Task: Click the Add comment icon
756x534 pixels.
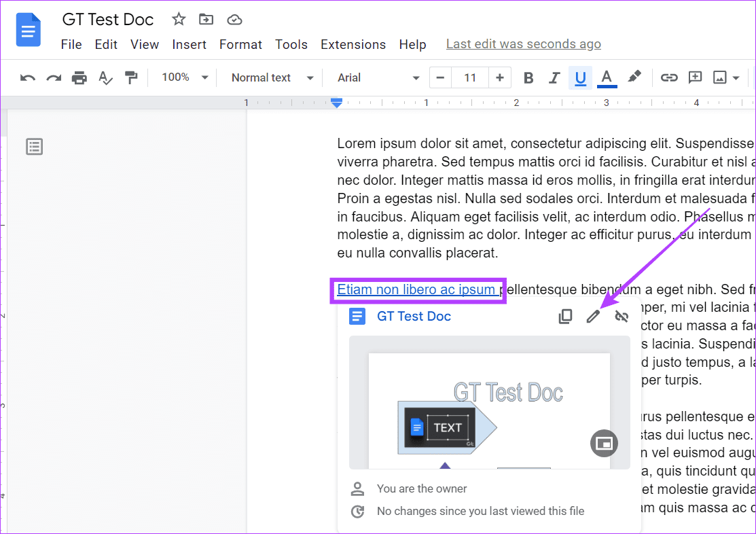Action: [x=695, y=78]
